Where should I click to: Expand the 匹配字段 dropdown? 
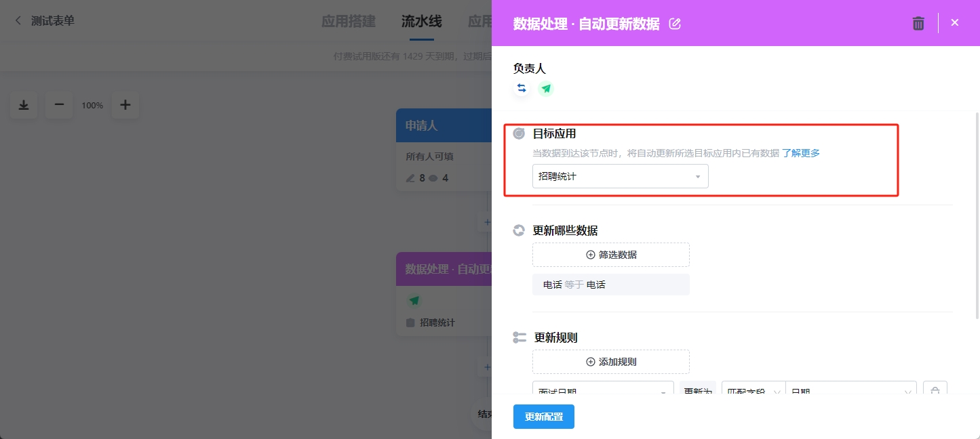coord(753,390)
